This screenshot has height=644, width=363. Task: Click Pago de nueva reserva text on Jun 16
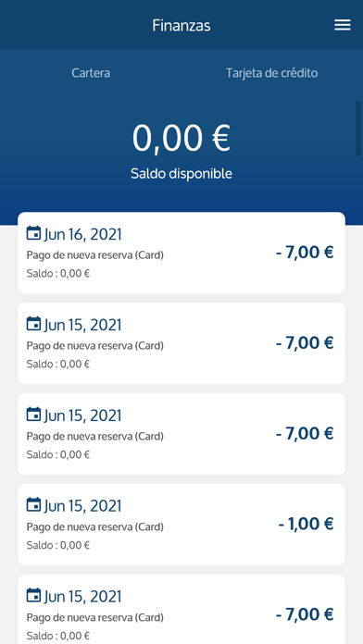[95, 255]
